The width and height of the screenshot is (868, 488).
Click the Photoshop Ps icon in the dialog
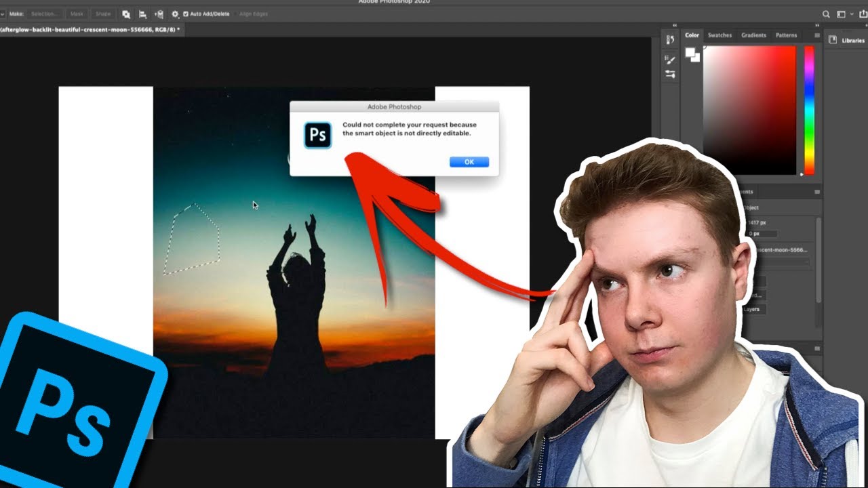317,135
